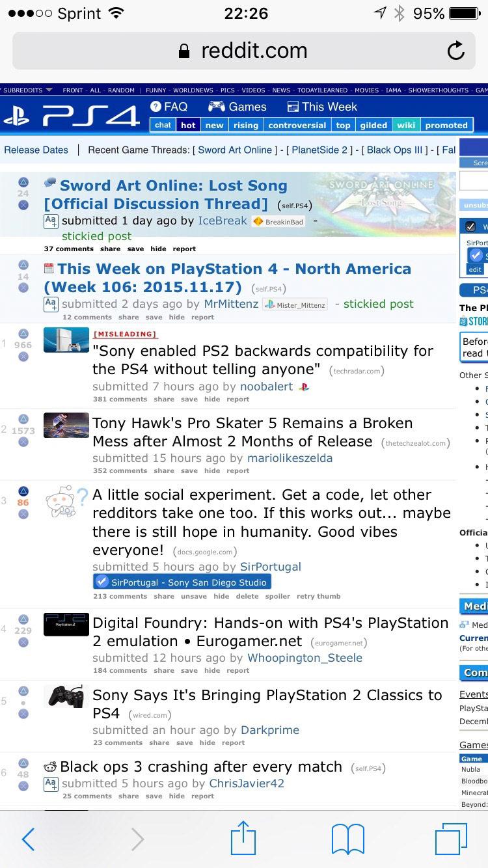Tap the reddit.com address bar

click(244, 51)
